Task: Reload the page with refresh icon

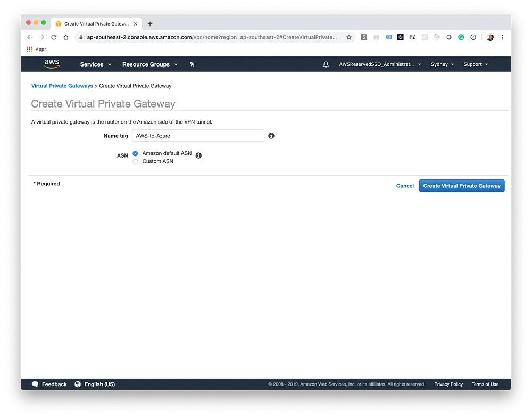Action: point(54,37)
